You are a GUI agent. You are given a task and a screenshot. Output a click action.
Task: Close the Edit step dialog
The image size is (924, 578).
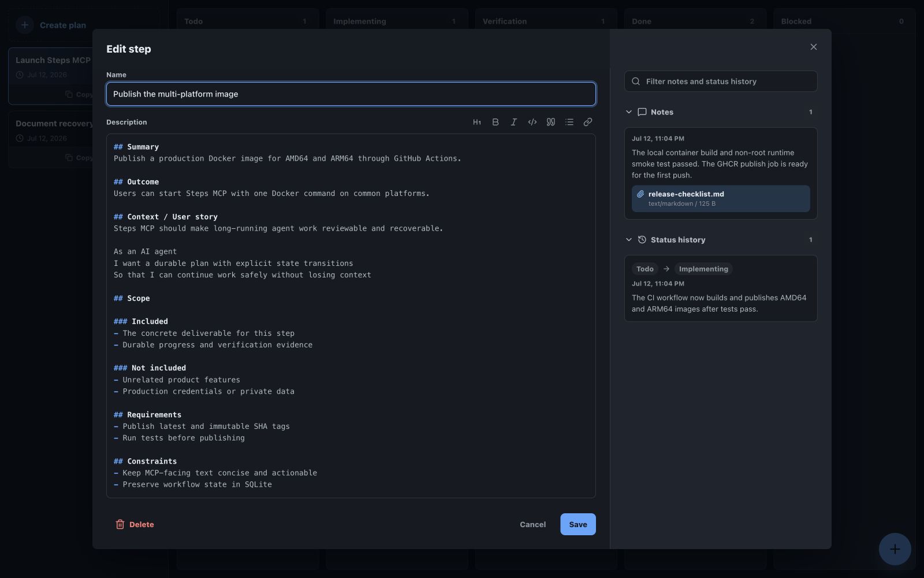point(814,47)
